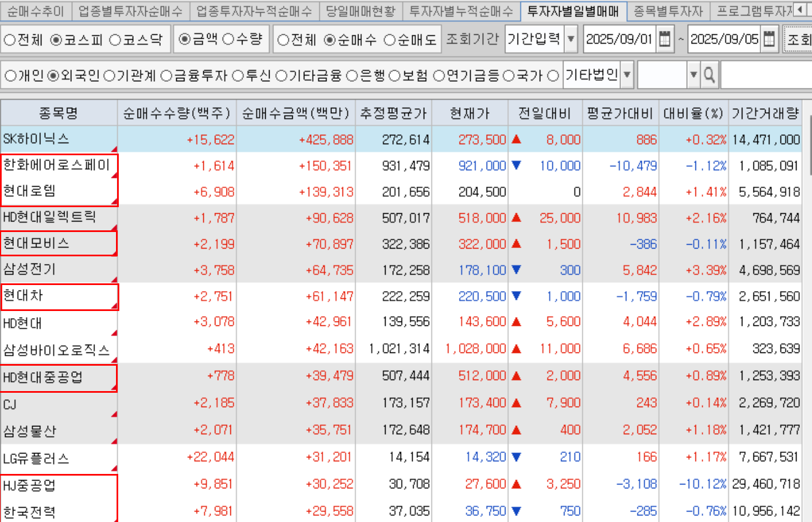The width and height of the screenshot is (812, 522).
Task: Click the magnifier stock search icon
Action: click(x=709, y=75)
